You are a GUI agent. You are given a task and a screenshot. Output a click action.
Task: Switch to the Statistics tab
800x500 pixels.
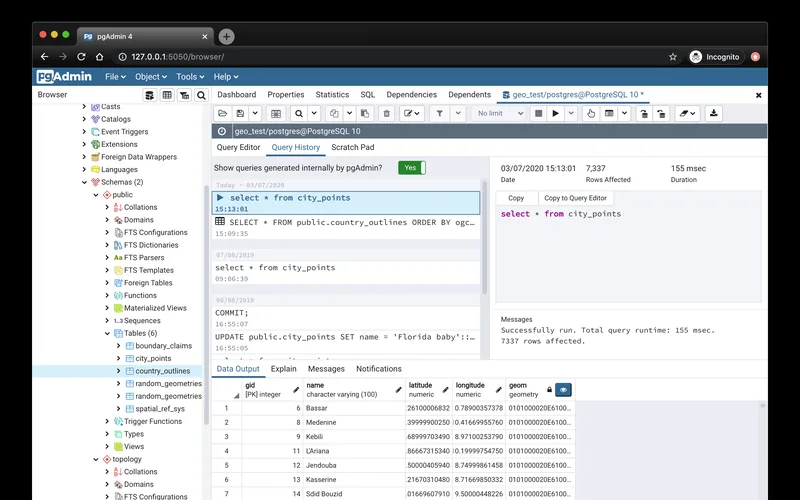332,94
